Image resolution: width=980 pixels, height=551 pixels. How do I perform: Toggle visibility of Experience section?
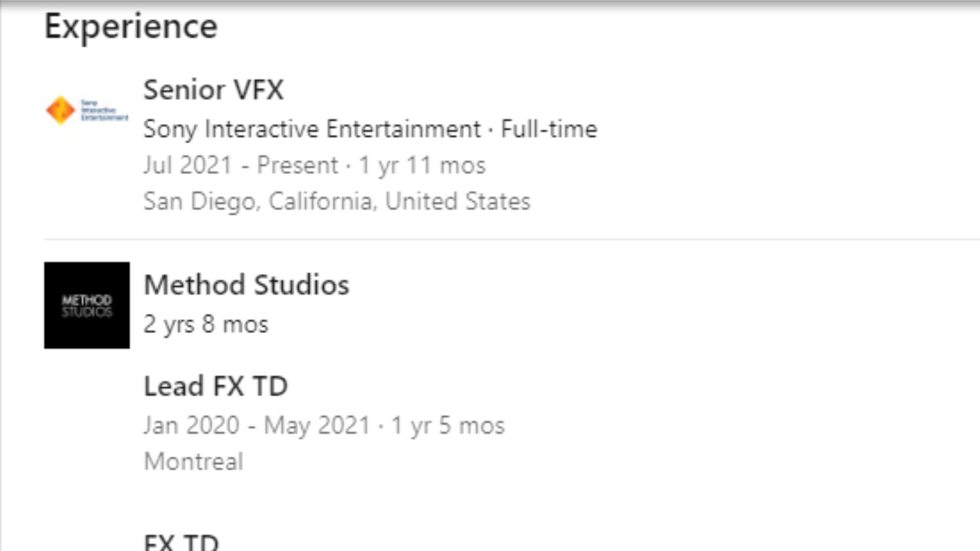[130, 26]
